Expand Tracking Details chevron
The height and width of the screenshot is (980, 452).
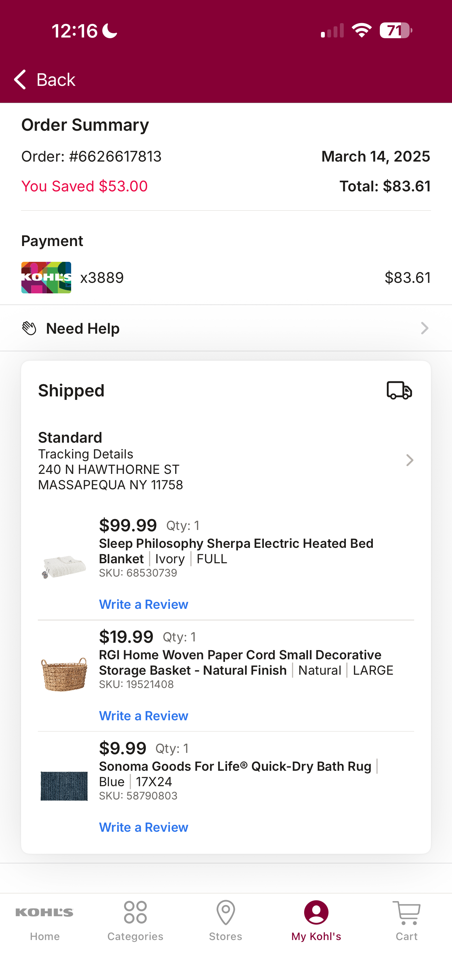pos(409,460)
